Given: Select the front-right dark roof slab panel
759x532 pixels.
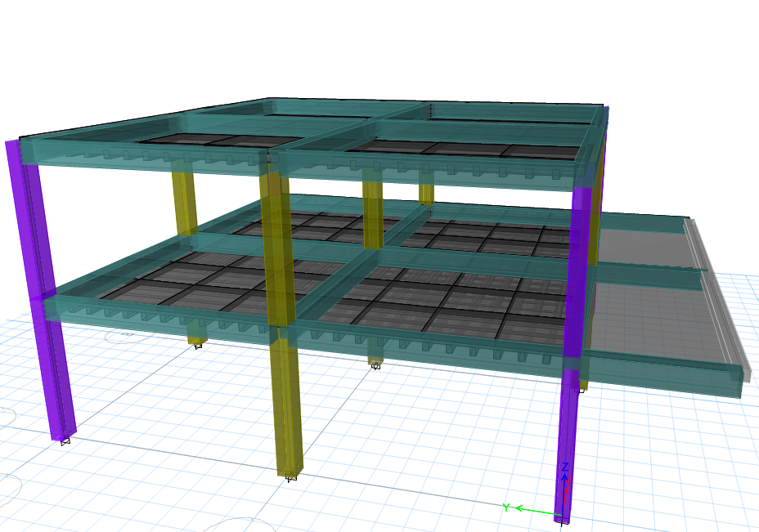Looking at the screenshot, I should pyautogui.click(x=465, y=150).
